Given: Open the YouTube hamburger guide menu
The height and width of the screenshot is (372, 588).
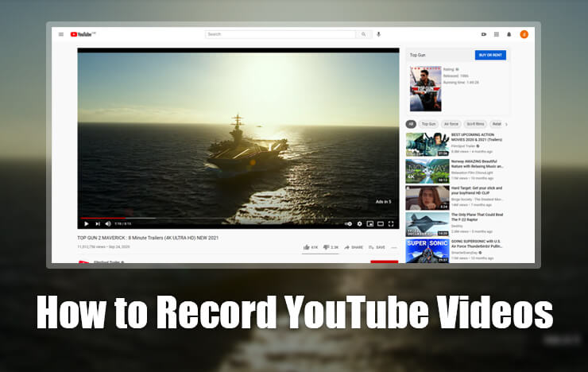Looking at the screenshot, I should (x=61, y=34).
